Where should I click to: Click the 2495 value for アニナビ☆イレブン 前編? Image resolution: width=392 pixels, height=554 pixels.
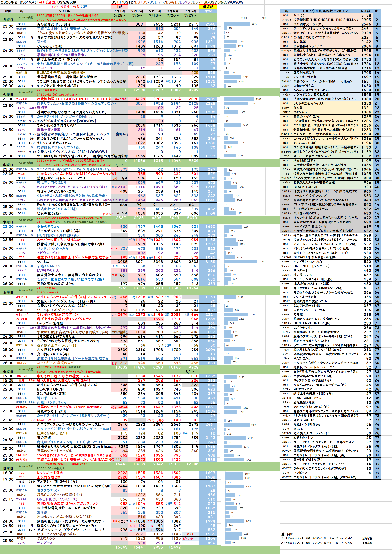[x=367, y=538]
